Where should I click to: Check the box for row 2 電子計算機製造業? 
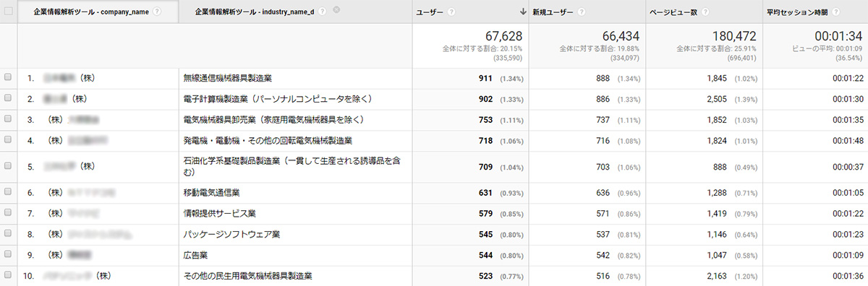tap(8, 98)
